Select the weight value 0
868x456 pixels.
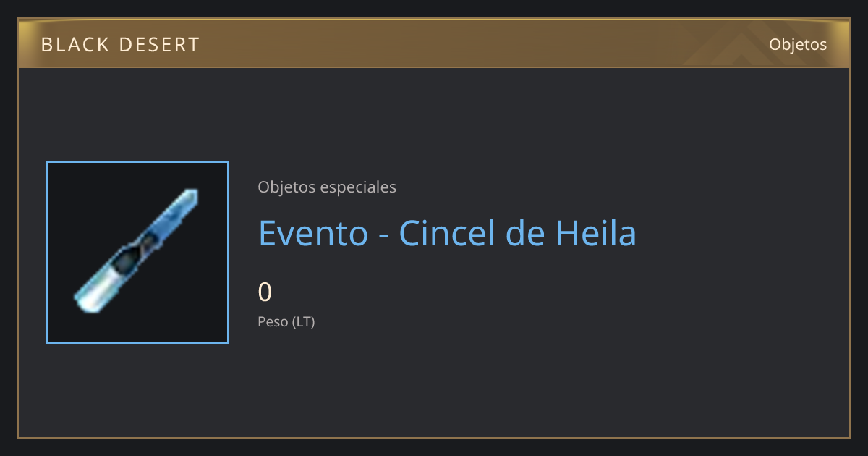(x=265, y=292)
